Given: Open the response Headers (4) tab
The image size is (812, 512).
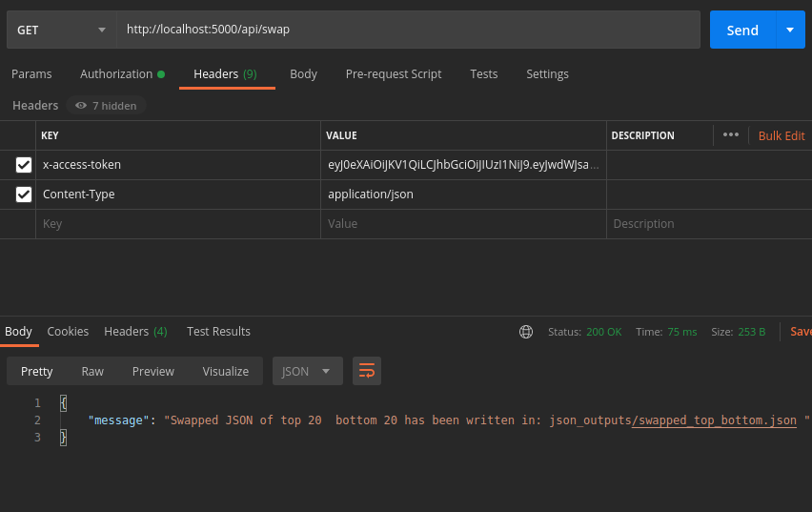Looking at the screenshot, I should (135, 332).
